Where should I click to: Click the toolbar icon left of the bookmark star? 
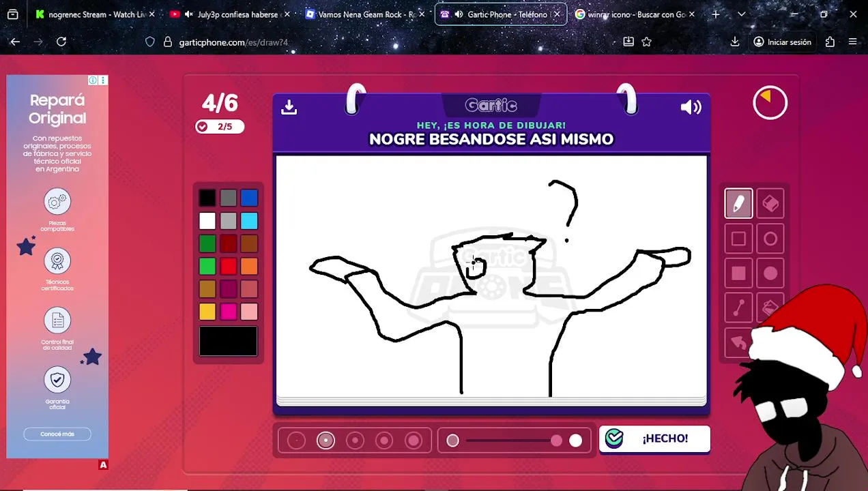[628, 42]
